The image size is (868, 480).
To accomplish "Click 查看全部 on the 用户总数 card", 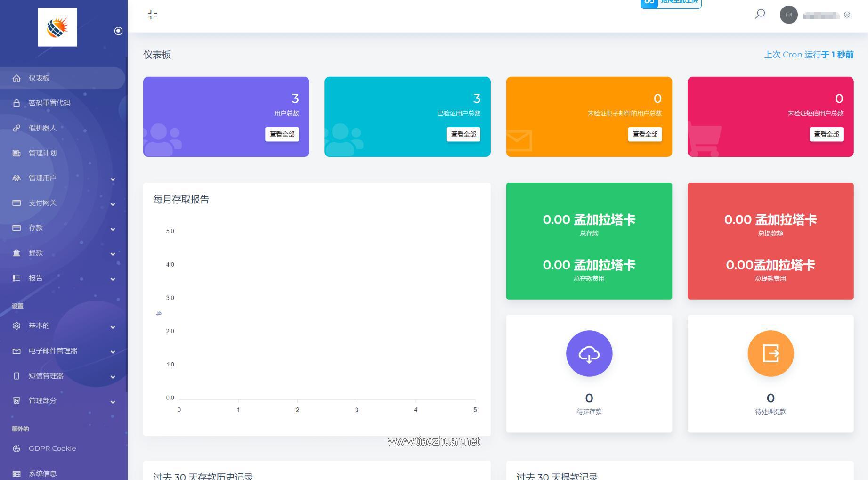I will [x=282, y=134].
